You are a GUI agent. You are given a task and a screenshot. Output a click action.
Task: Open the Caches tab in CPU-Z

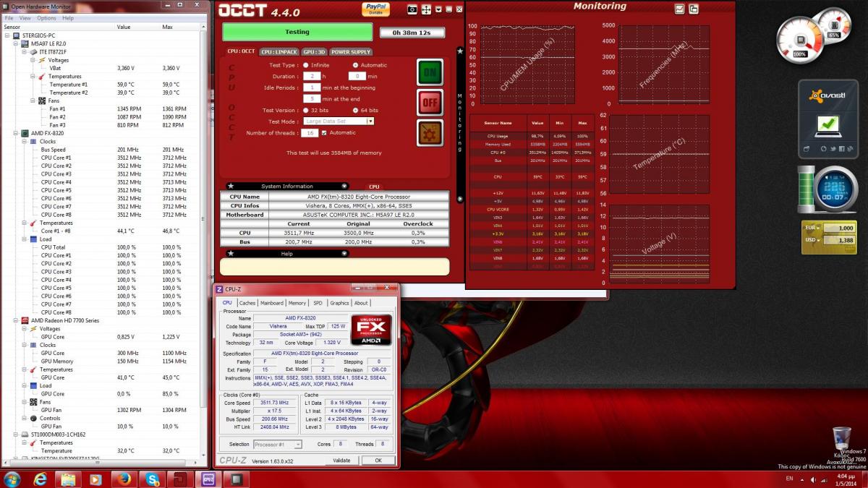coord(247,303)
